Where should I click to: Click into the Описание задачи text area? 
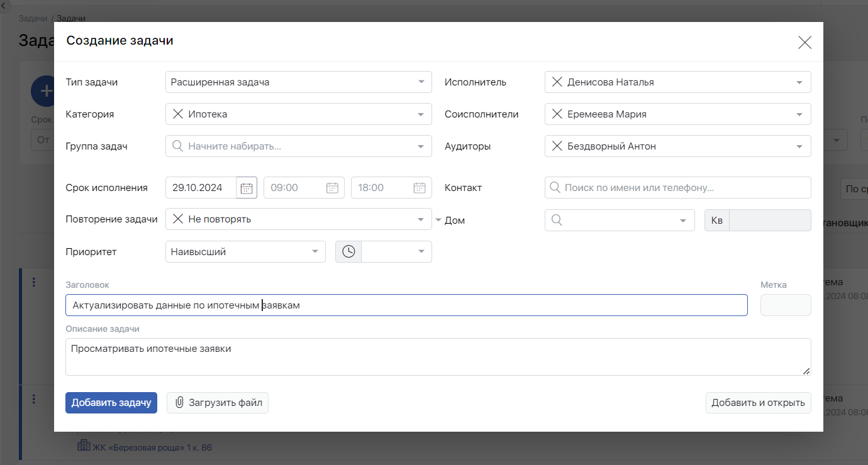point(437,357)
